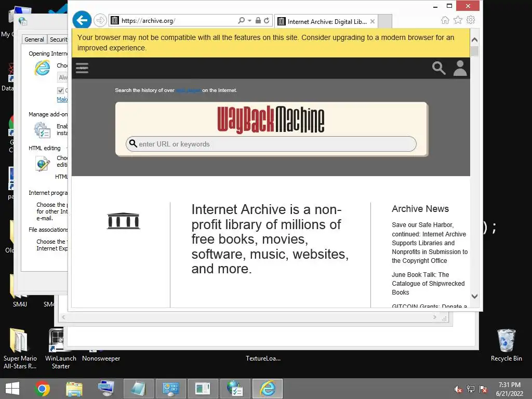Click the 'Make' link in Internet Options
Viewport: 532px width, 399px height.
pos(62,99)
